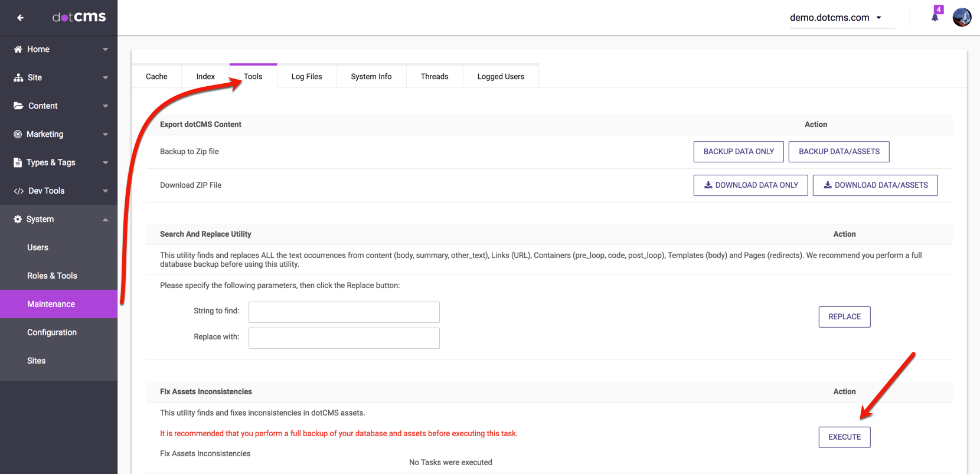Image resolution: width=980 pixels, height=474 pixels.
Task: Open the user avatar profile menu
Action: [x=962, y=17]
